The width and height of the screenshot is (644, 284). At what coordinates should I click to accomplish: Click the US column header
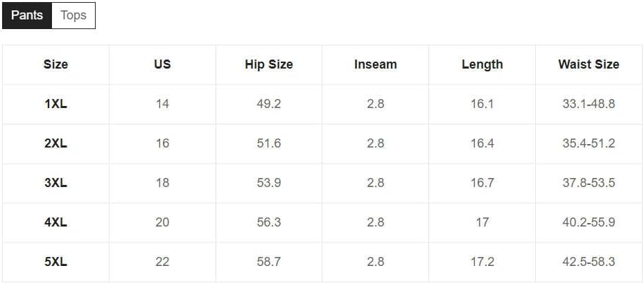pos(162,64)
